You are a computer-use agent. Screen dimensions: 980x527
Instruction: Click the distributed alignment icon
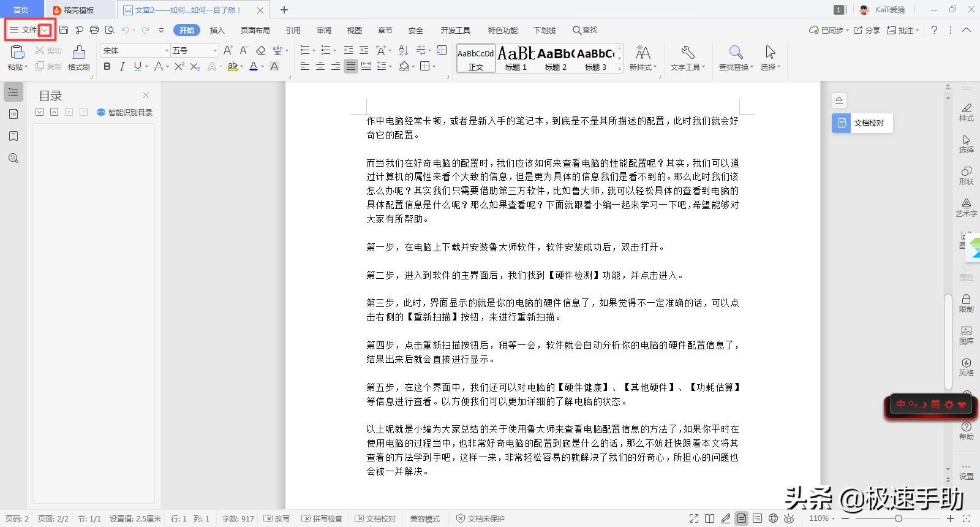366,66
